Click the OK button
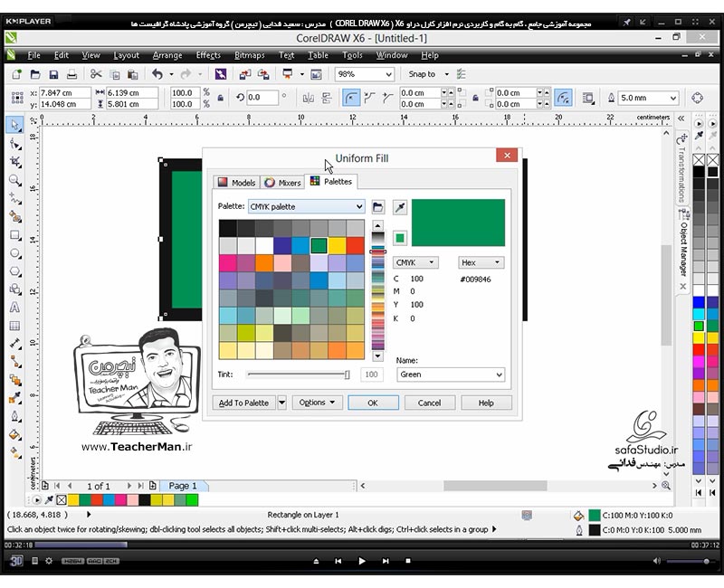 click(373, 403)
